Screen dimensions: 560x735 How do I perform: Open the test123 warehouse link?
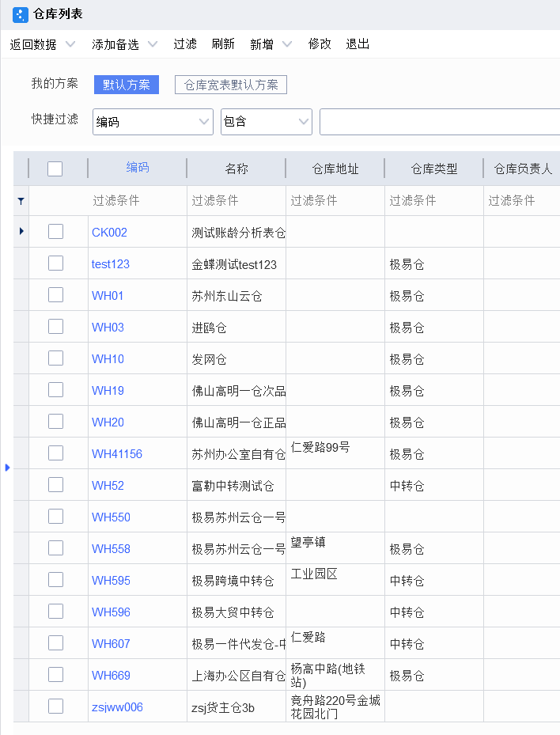pos(110,264)
